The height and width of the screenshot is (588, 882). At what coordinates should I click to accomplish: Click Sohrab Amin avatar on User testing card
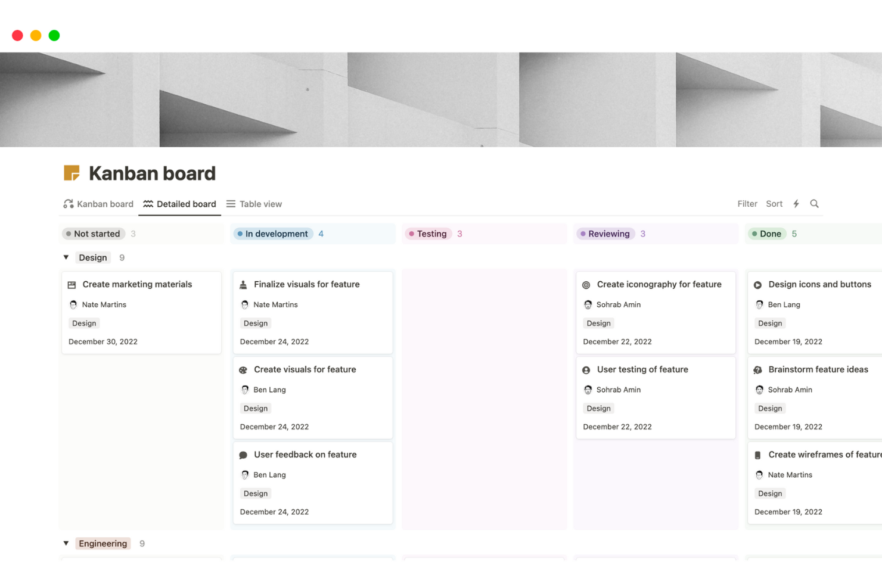[588, 390]
